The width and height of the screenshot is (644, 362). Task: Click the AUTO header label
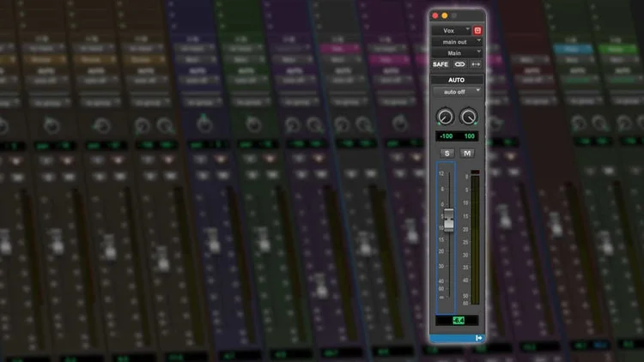[456, 80]
